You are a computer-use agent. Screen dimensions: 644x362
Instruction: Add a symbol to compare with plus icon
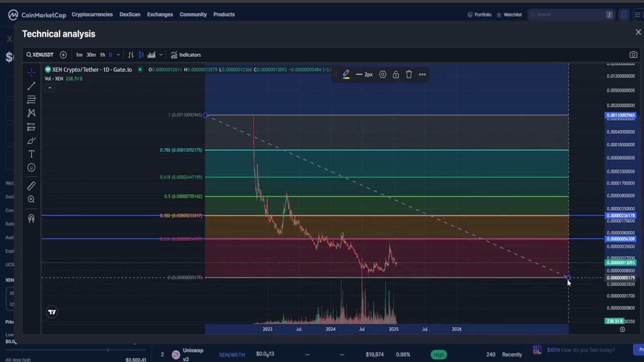[x=63, y=55]
